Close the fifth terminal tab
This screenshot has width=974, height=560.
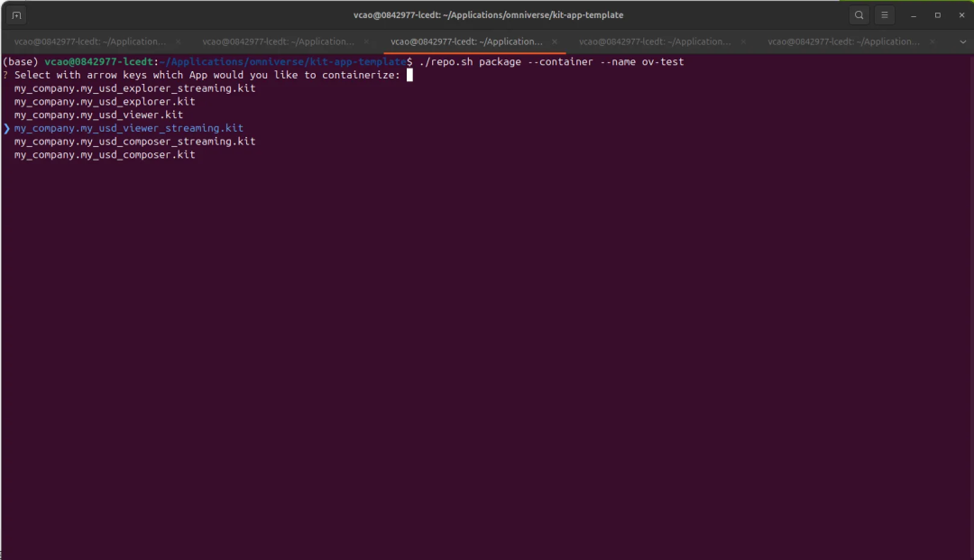click(x=933, y=41)
